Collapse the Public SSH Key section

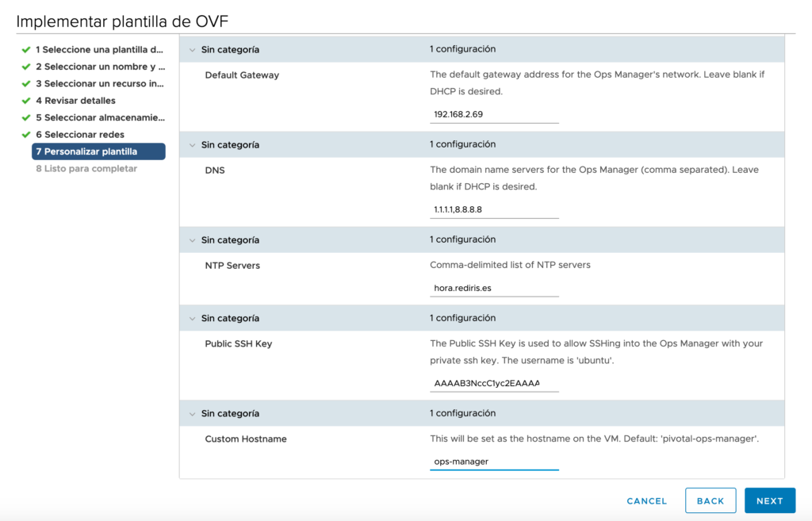point(192,318)
